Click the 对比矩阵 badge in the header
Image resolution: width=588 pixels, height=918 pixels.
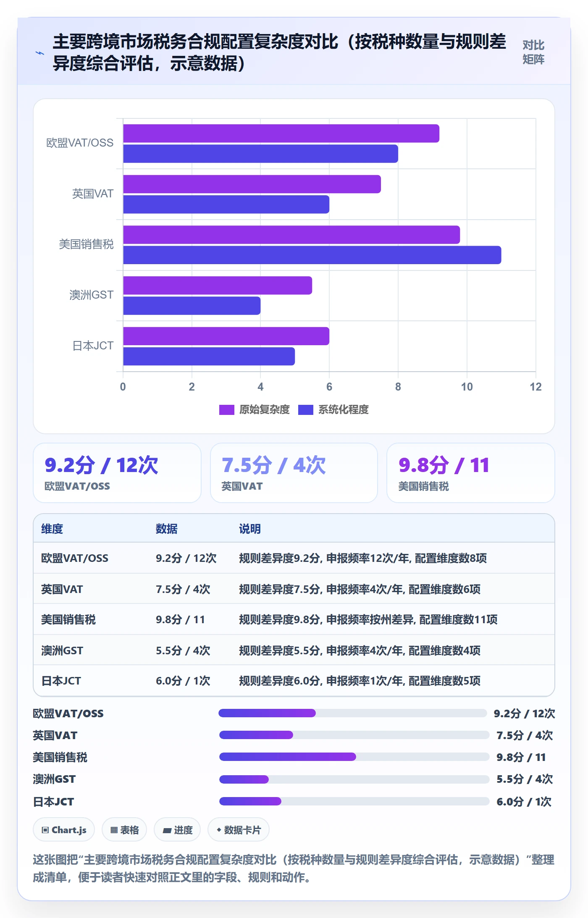[533, 52]
